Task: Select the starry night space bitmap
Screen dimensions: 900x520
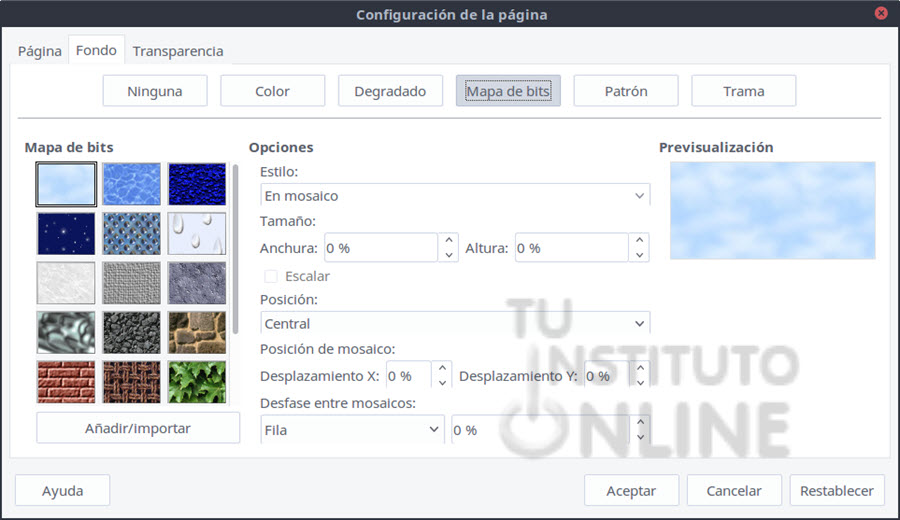Action: click(x=66, y=234)
